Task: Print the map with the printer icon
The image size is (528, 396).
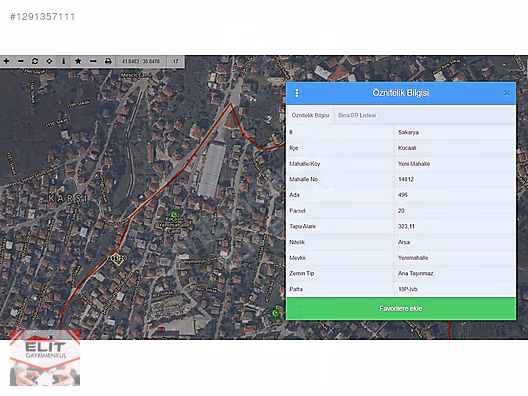Action: (x=108, y=61)
